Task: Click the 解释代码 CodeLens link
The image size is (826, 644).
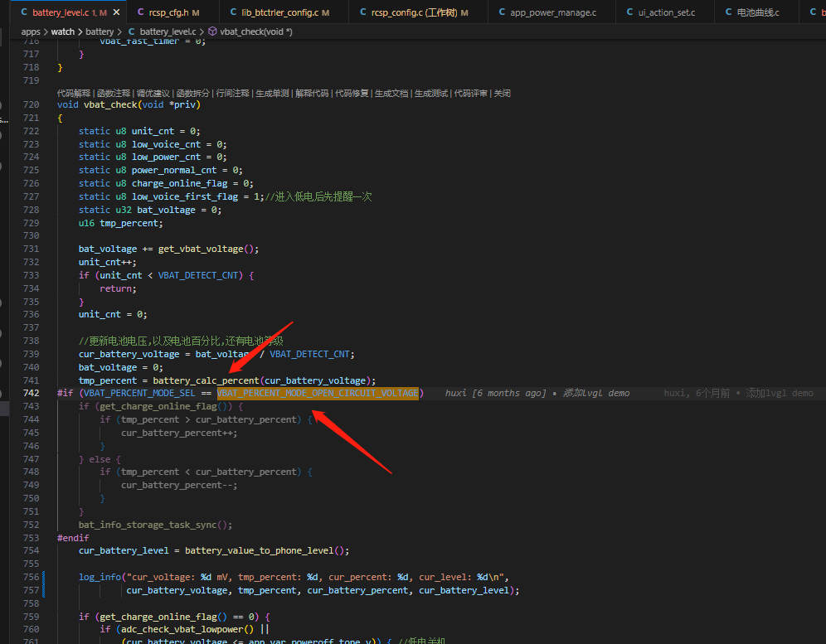Action: click(312, 93)
